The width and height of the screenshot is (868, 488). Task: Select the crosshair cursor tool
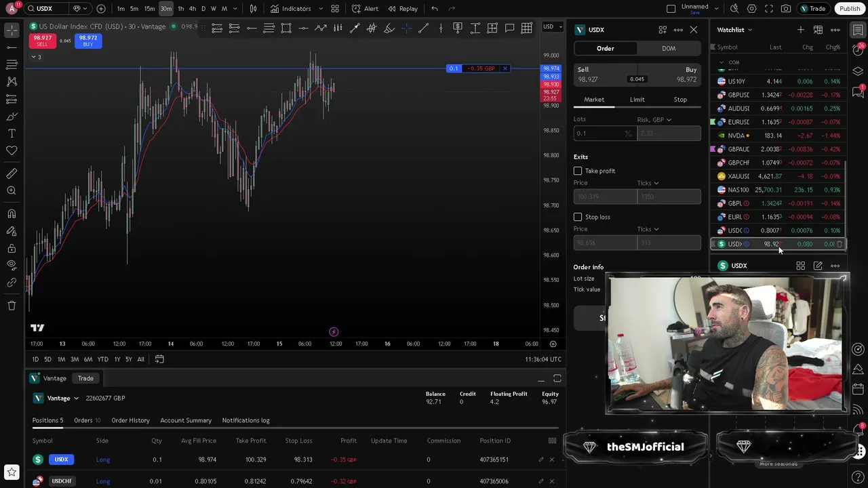(x=12, y=30)
